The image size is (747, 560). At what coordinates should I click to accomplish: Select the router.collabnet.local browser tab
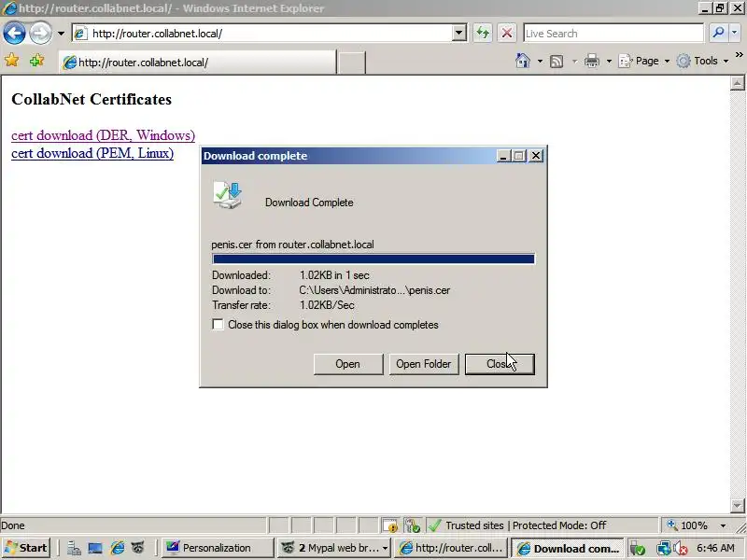(197, 63)
